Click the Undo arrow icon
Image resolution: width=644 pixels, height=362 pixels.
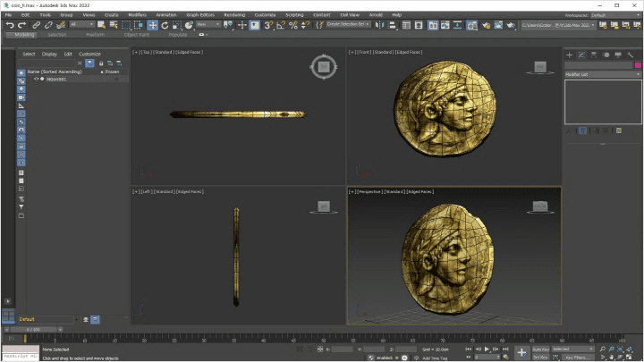[x=10, y=25]
